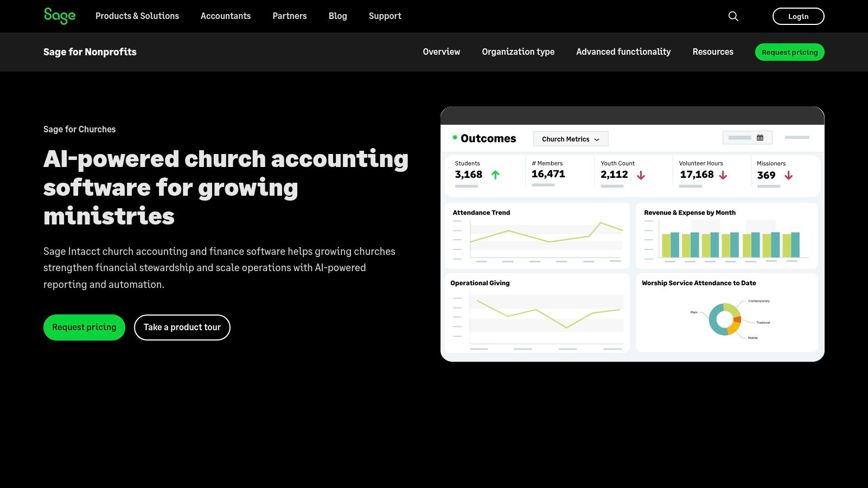The width and height of the screenshot is (868, 488).
Task: Open the Resources nav item
Action: 713,52
